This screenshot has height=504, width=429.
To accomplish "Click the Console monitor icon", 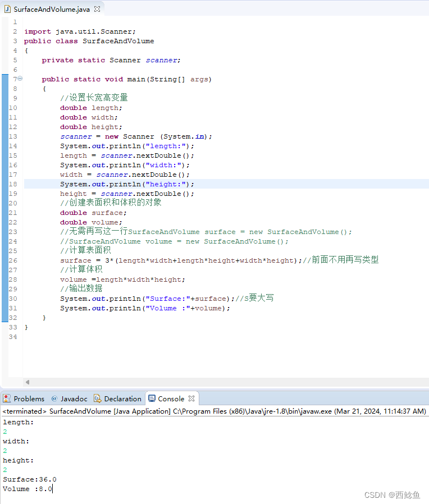I will [152, 398].
